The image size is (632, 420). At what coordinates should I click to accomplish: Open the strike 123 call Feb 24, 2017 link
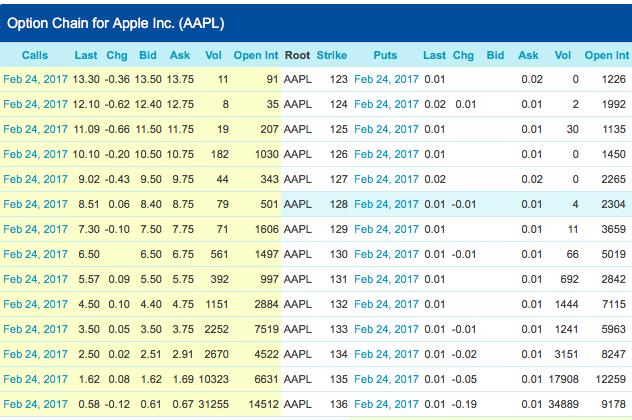35,79
